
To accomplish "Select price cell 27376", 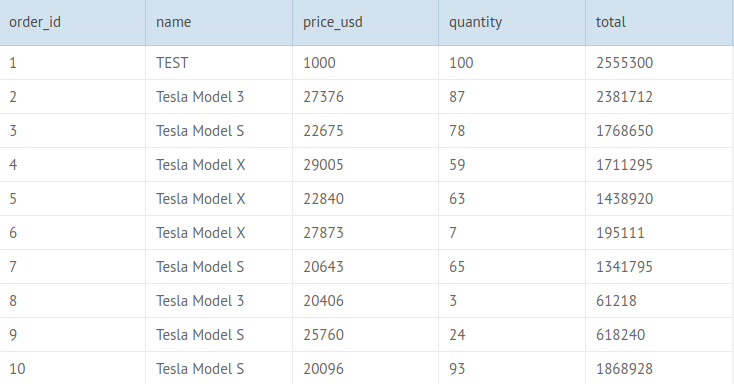I will tap(366, 97).
